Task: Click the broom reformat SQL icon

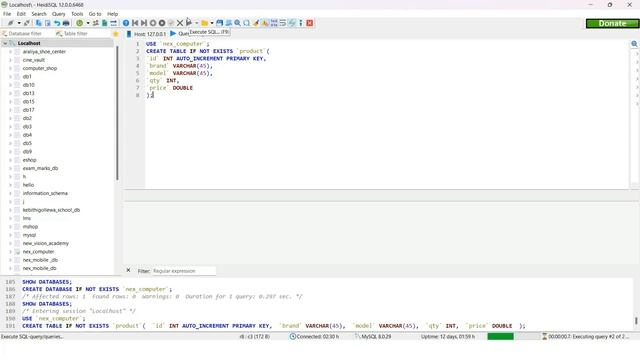Action: pos(256,23)
